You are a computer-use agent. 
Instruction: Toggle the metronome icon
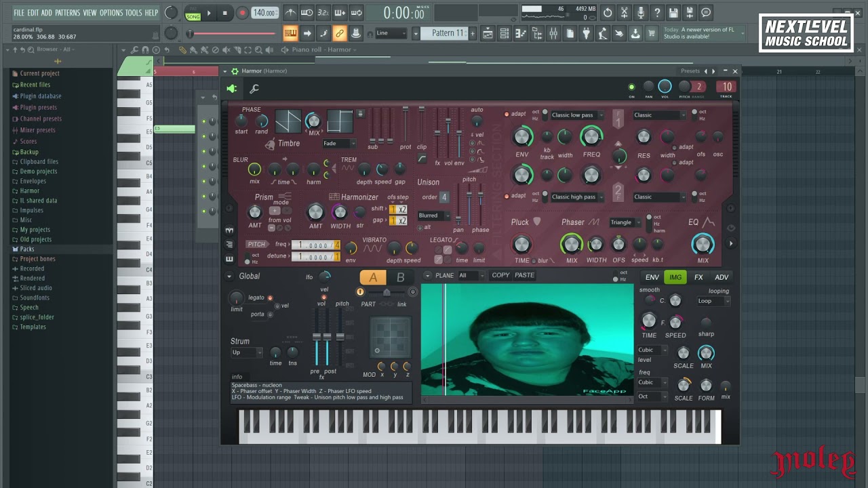[290, 13]
